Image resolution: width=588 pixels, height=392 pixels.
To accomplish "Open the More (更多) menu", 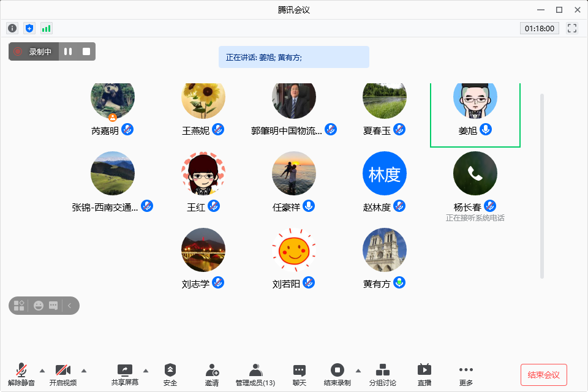I will 466,374.
